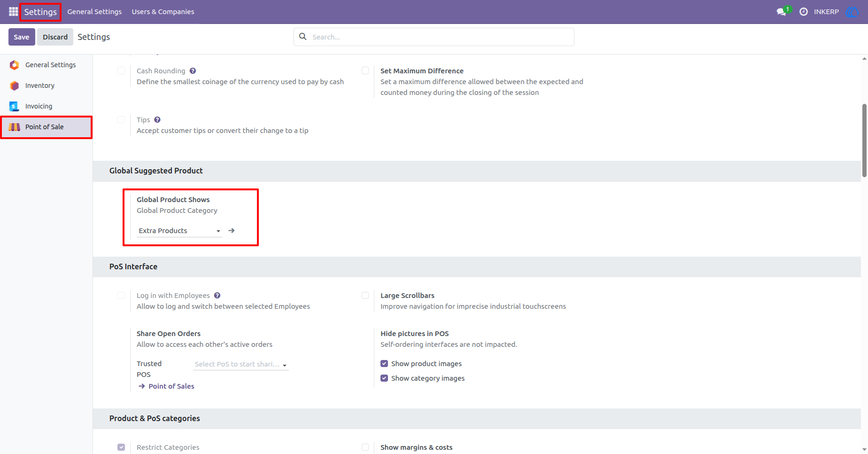The image size is (868, 454).
Task: Click the scrollbar down arrow
Action: pyautogui.click(x=864, y=450)
